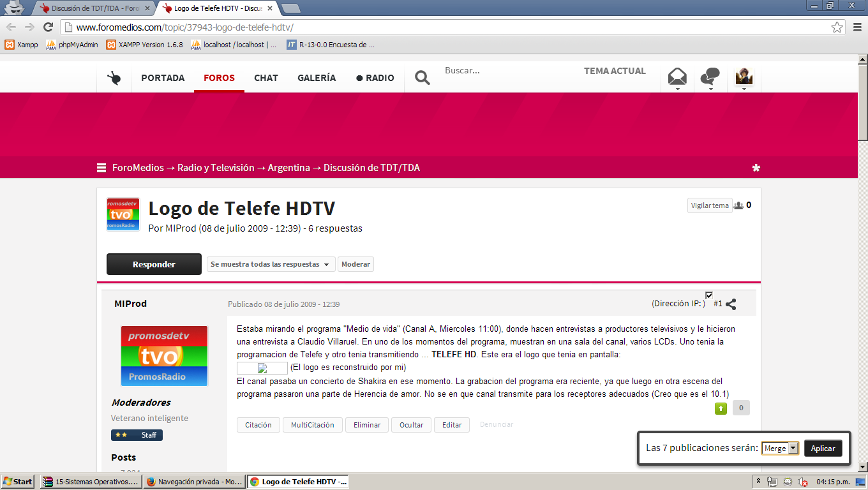Click 'Discusión de TDT/TDA' breadcrumb link
Screen dimensions: 868x490
click(371, 168)
